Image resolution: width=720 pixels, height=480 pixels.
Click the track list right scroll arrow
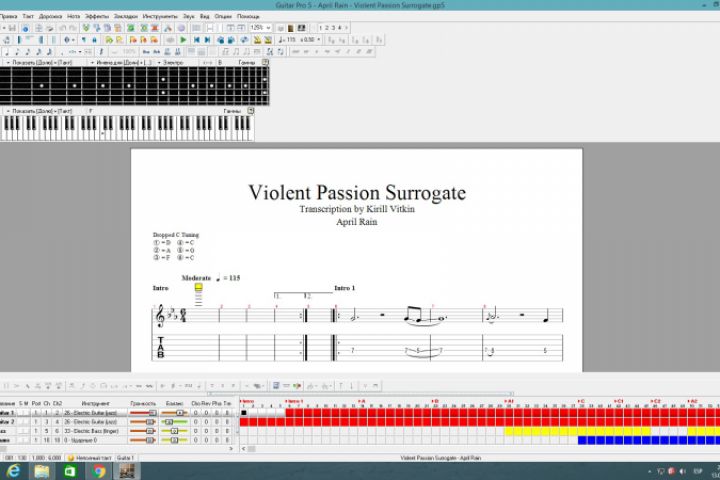click(231, 449)
